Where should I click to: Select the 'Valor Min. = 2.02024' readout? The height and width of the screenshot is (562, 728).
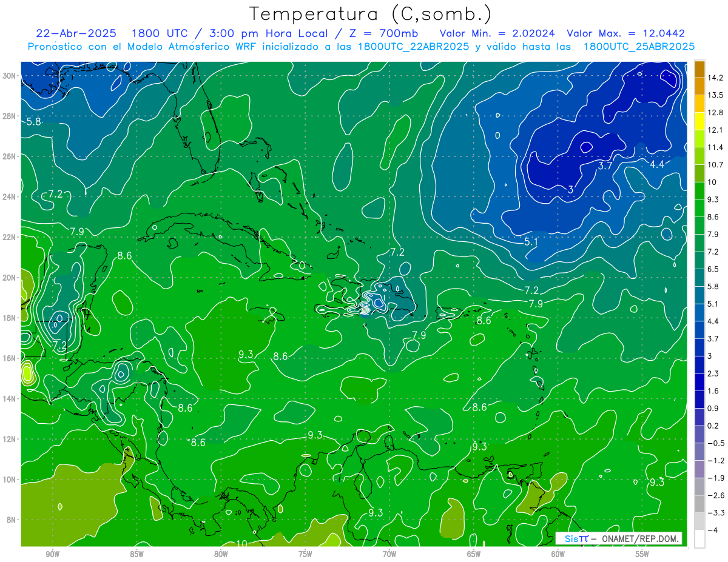coord(498,33)
